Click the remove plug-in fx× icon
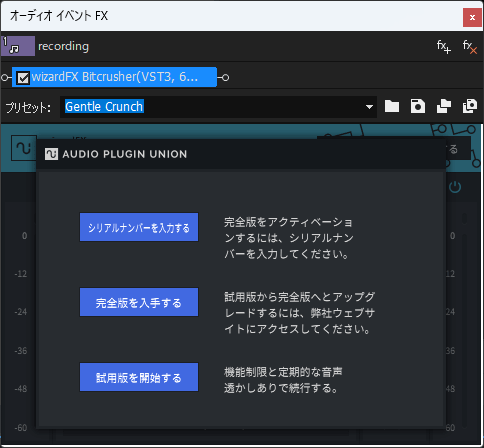 tap(470, 47)
